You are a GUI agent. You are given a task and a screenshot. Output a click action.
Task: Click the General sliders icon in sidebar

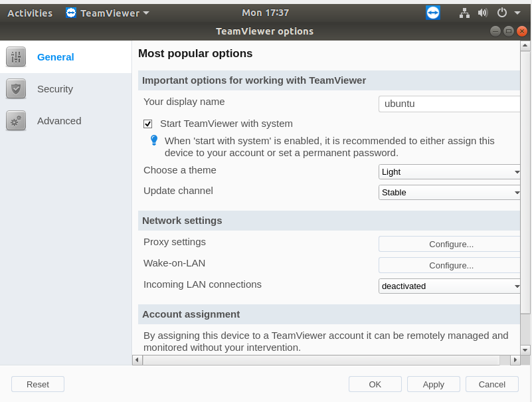15,56
